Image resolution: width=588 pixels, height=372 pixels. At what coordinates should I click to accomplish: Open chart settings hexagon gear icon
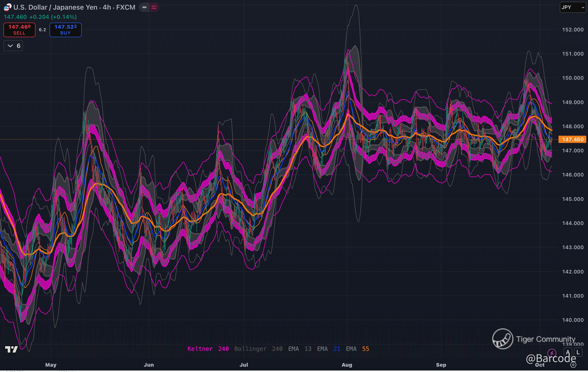click(573, 365)
